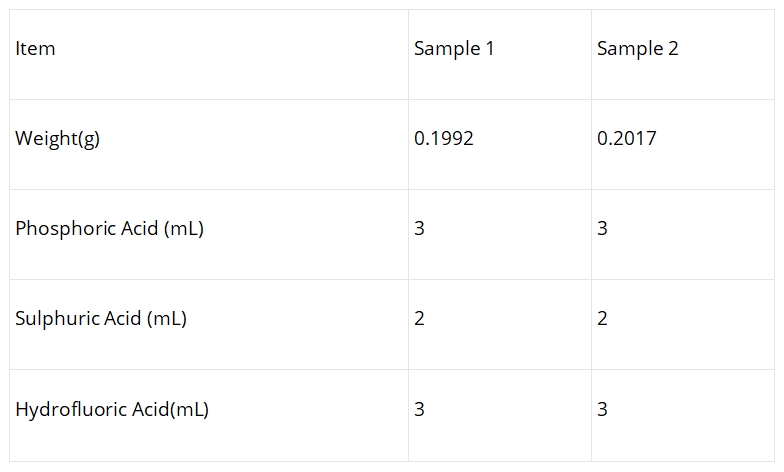This screenshot has width=784, height=472.
Task: Select Hydrofluoric Acid value for Sample 1
Action: [x=420, y=410]
